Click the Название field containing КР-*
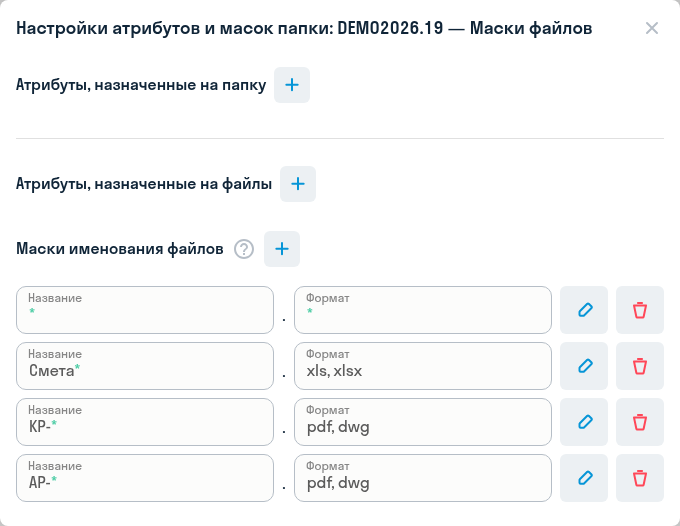The width and height of the screenshot is (680, 526). click(145, 422)
